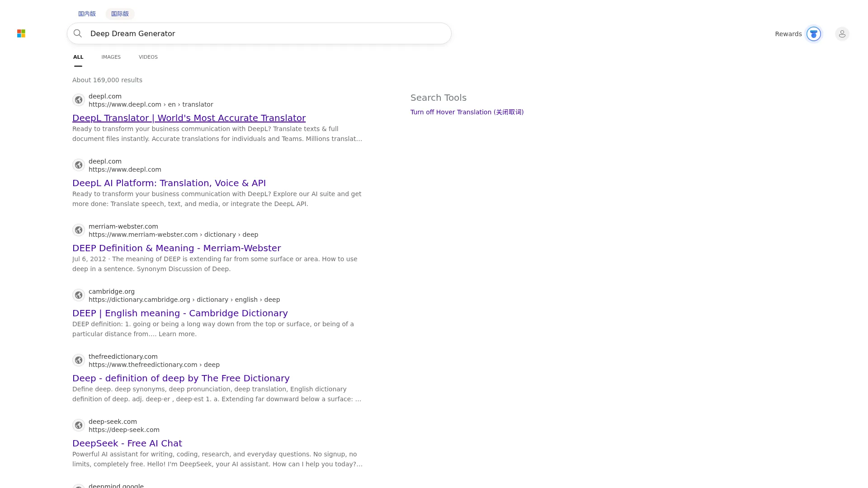868x488 pixels.
Task: Click globe icon beside deep-seek.com result
Action: tap(79, 425)
